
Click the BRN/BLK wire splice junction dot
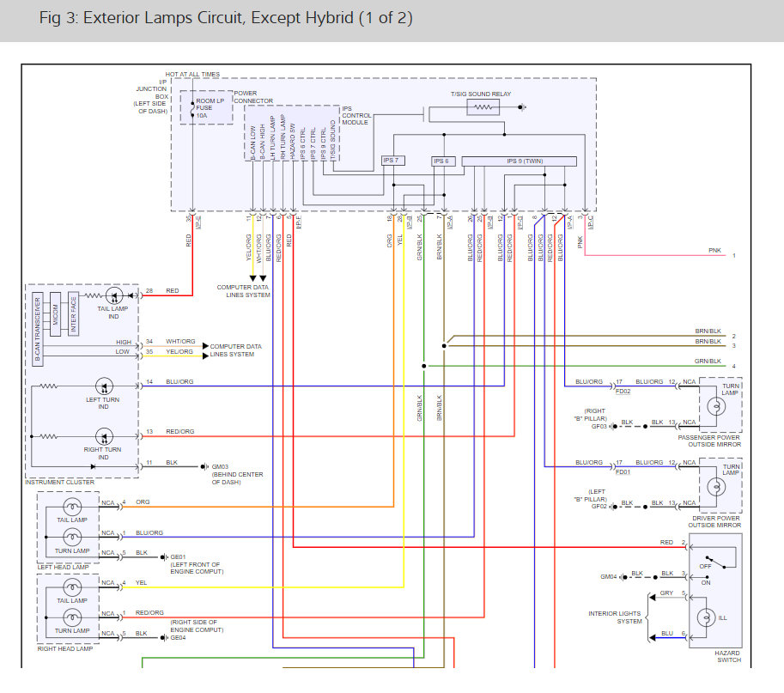click(444, 346)
